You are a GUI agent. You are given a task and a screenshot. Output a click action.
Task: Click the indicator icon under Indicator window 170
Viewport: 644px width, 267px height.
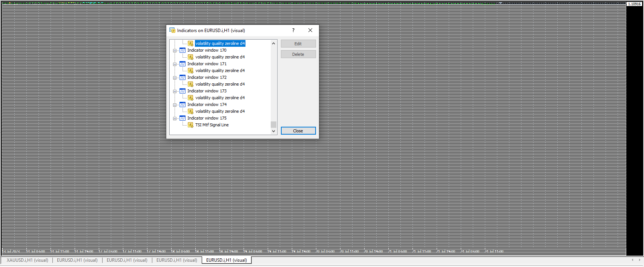pyautogui.click(x=191, y=57)
